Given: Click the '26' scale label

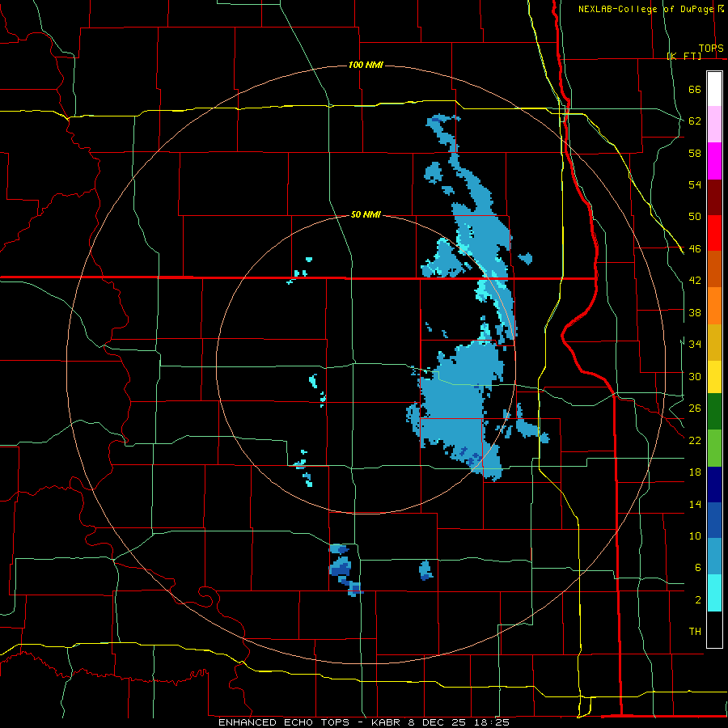Looking at the screenshot, I should (x=695, y=408).
